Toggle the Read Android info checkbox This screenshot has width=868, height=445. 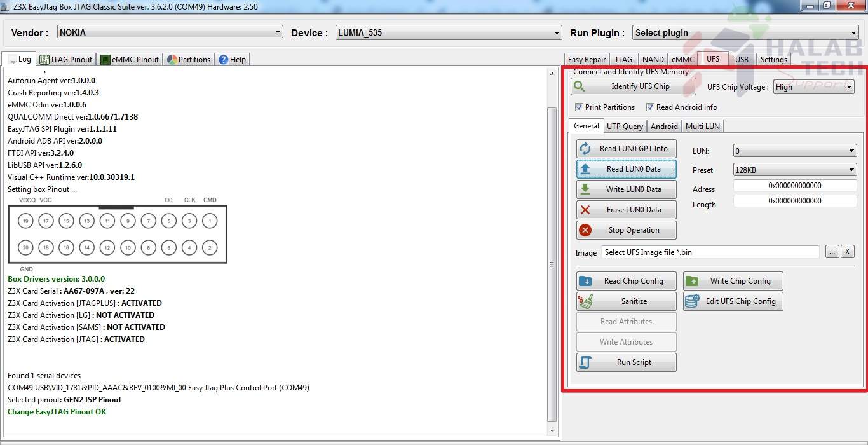[x=650, y=107]
